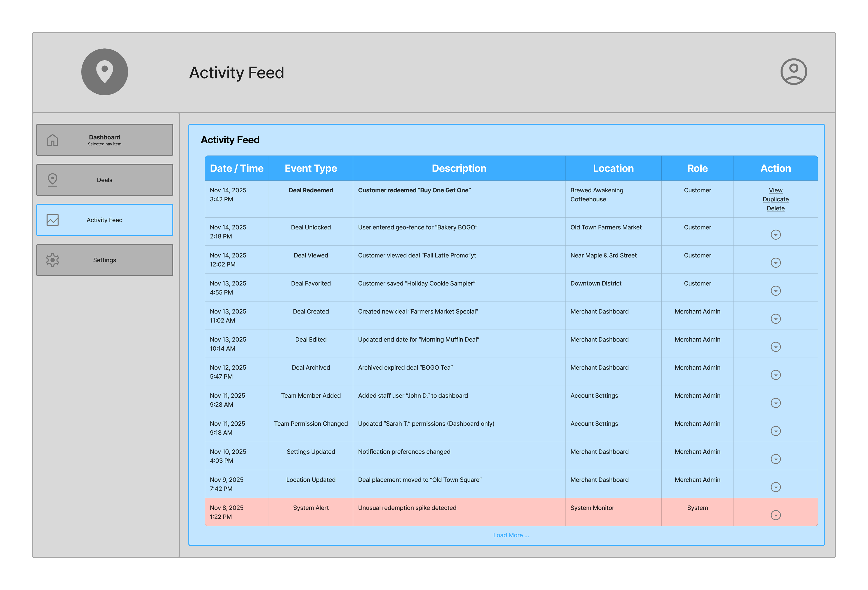Click the View link for Deal Redeemed
Screen dimensions: 868x590
click(x=775, y=190)
